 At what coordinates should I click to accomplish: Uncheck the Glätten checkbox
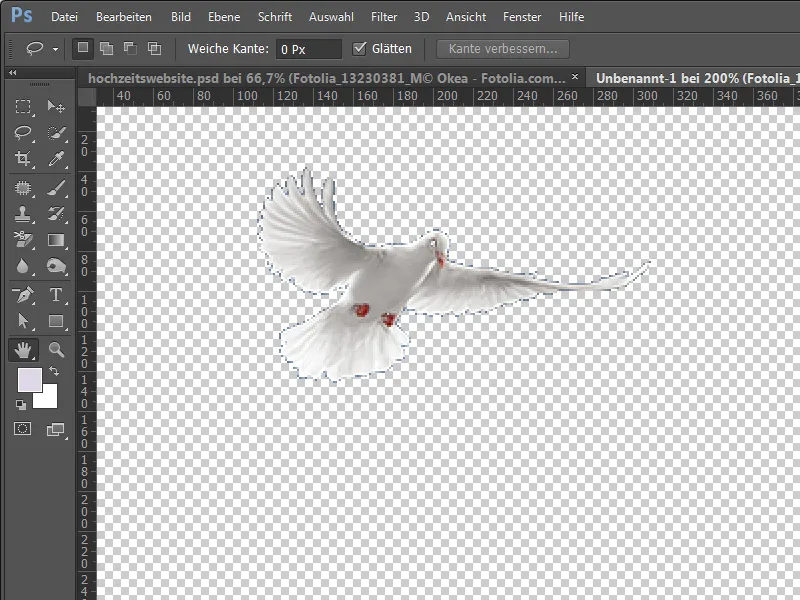point(359,48)
